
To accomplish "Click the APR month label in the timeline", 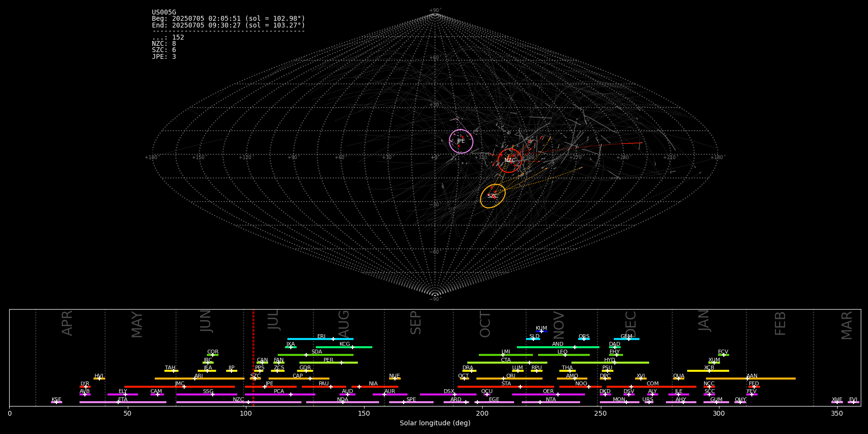I will point(67,323).
